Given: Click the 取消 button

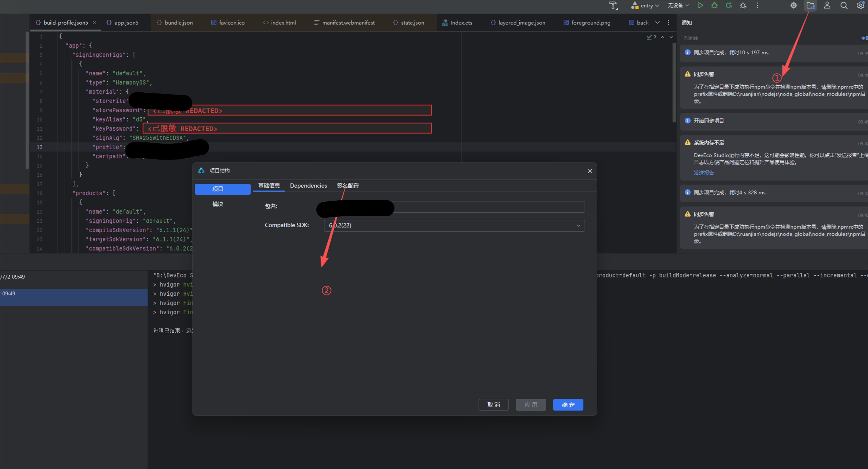Looking at the screenshot, I should (x=494, y=405).
